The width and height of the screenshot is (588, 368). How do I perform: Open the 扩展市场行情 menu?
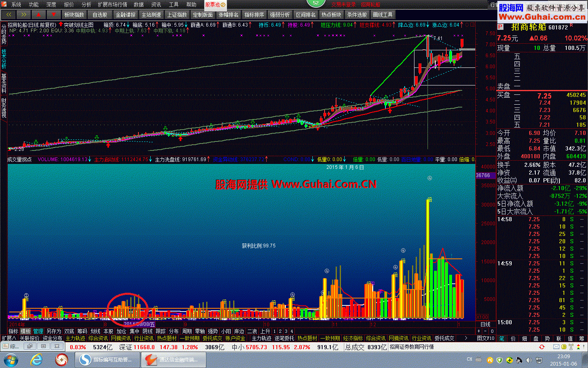coord(113,4)
